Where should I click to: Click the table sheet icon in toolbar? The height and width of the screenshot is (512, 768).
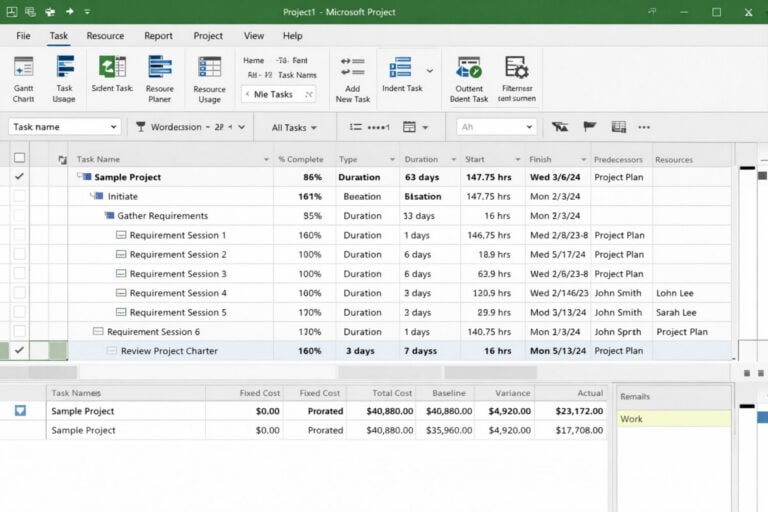tap(619, 127)
